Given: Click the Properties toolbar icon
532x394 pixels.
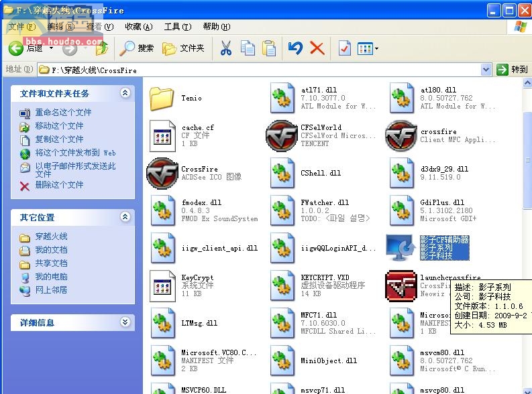Looking at the screenshot, I should point(344,48).
